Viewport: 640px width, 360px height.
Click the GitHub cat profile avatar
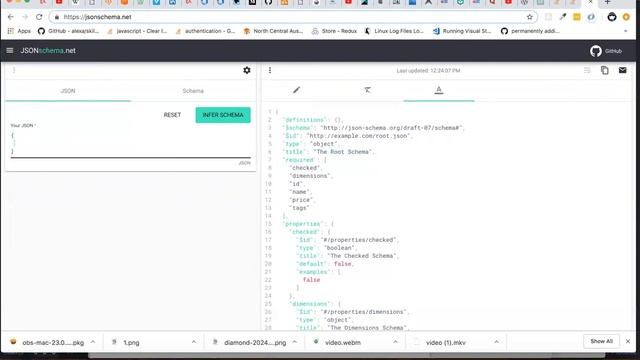[x=611, y=17]
